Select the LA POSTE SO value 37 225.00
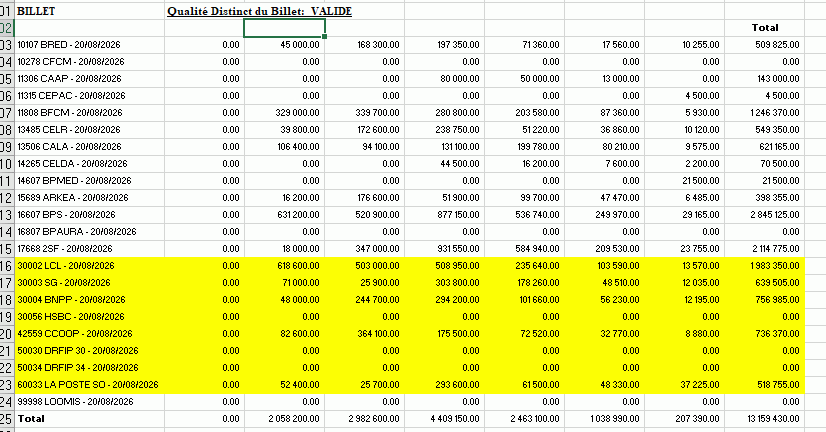 click(700, 385)
